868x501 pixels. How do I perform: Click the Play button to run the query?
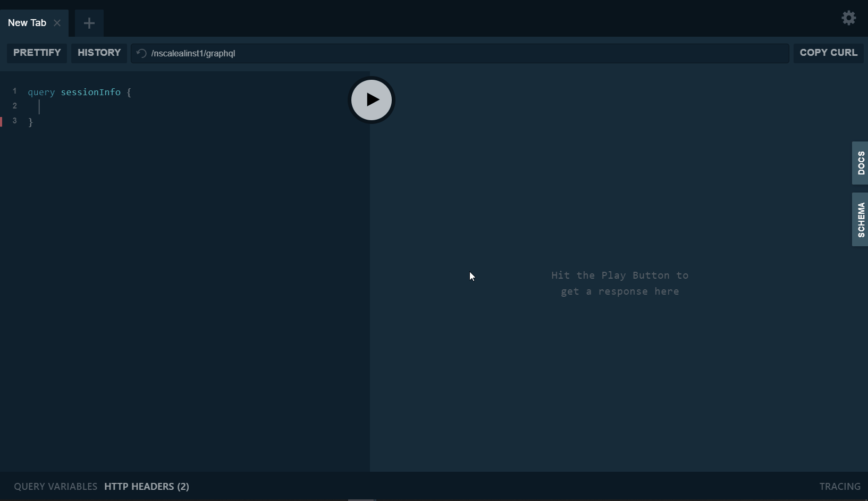click(372, 100)
